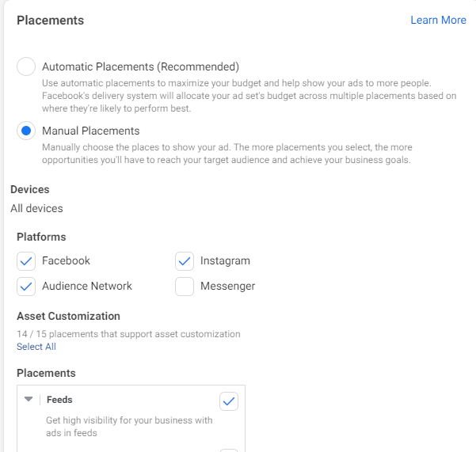Click the Instagram platform label
The height and width of the screenshot is (452, 476).
coord(225,260)
